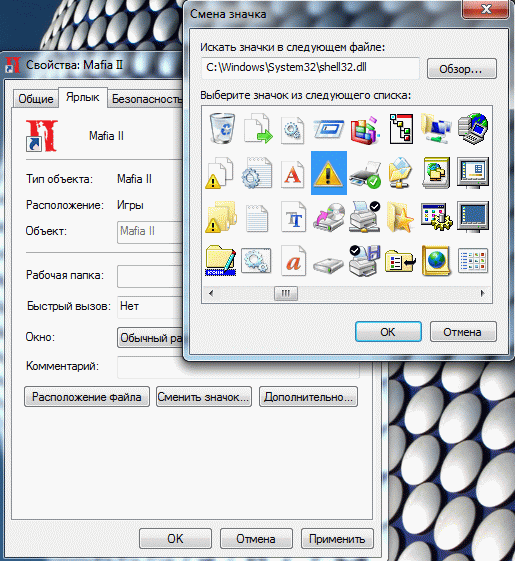The image size is (515, 561).
Task: Switch to the Общие tab
Action: pos(36,99)
